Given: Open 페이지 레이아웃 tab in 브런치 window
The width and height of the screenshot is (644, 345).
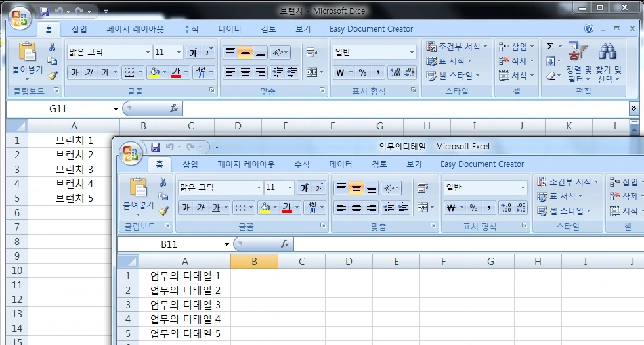Looking at the screenshot, I should point(135,29).
